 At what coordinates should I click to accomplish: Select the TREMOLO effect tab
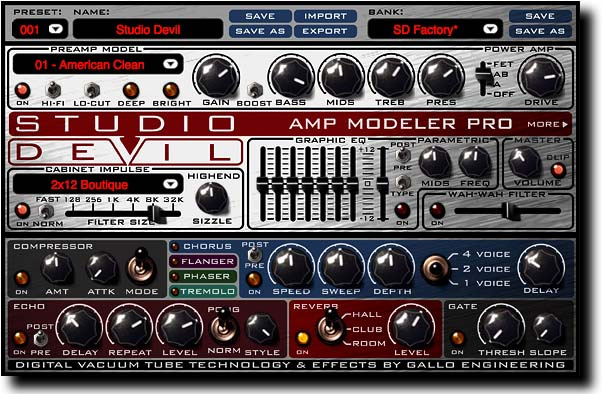click(203, 291)
